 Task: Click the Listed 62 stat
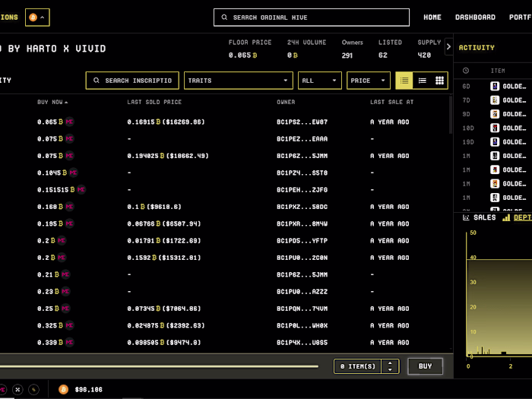click(x=390, y=49)
